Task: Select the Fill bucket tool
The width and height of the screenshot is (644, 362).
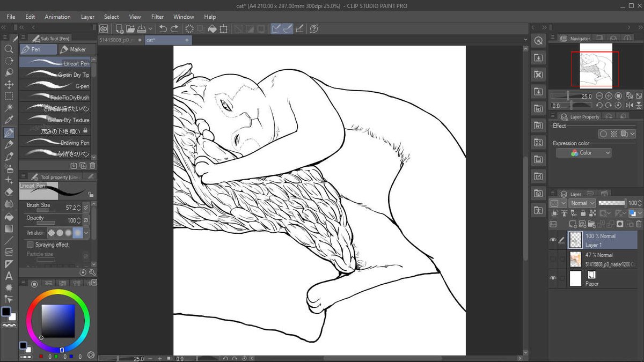Action: tap(9, 217)
